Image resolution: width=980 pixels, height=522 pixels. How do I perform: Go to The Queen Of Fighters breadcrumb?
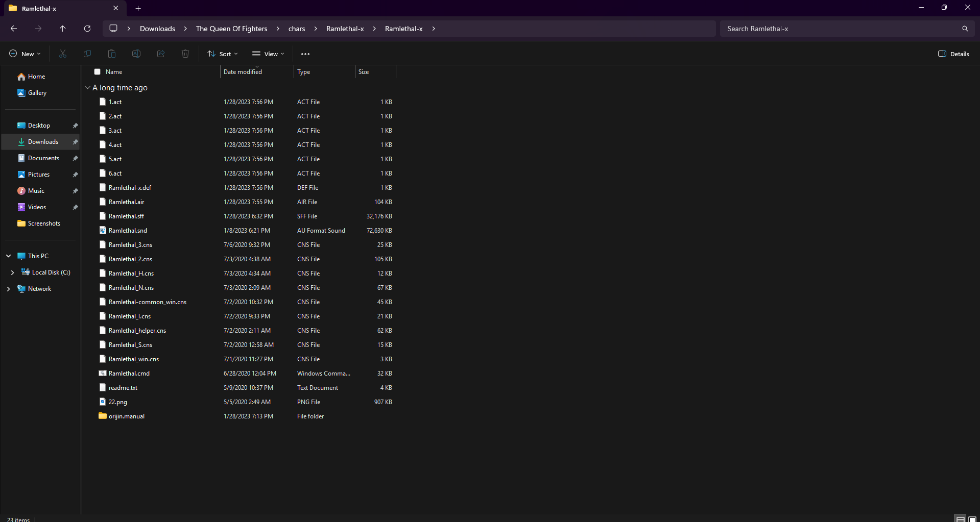[231, 29]
